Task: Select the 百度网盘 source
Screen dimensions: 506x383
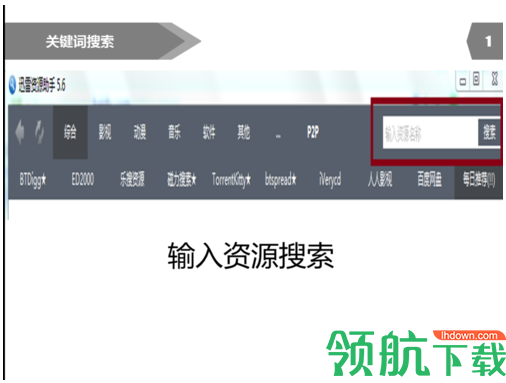Action: 429,180
